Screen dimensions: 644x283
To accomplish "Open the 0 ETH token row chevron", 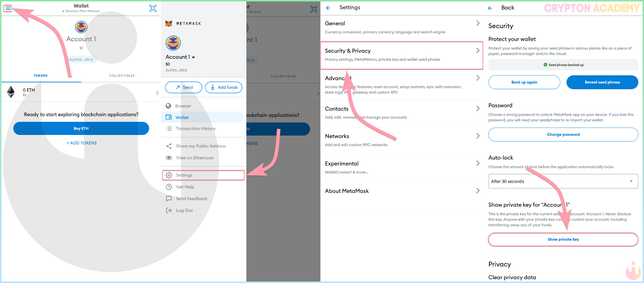I will (x=157, y=93).
